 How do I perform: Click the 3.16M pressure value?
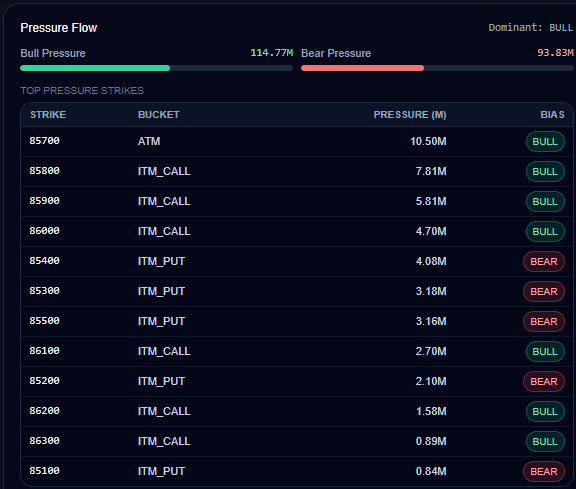(431, 321)
